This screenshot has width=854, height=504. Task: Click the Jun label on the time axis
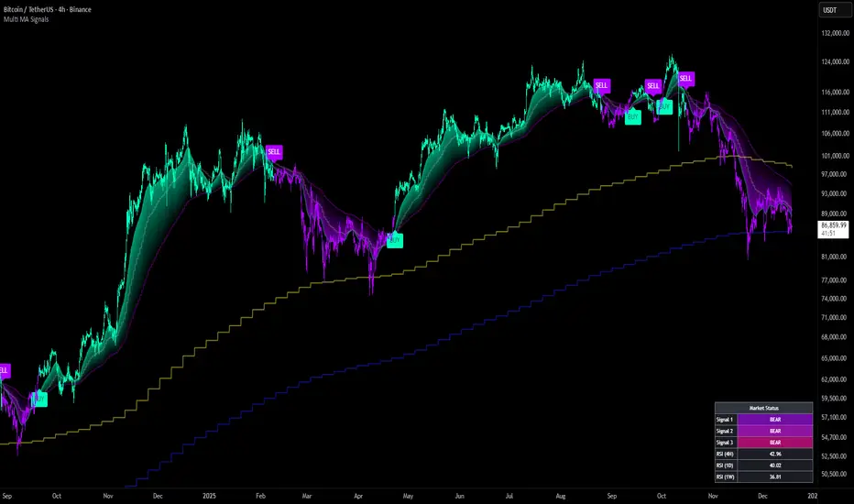[x=460, y=496]
